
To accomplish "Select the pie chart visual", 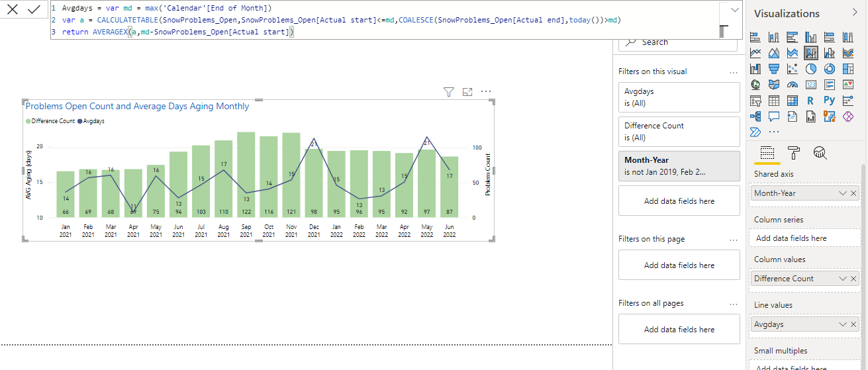I will (x=811, y=69).
